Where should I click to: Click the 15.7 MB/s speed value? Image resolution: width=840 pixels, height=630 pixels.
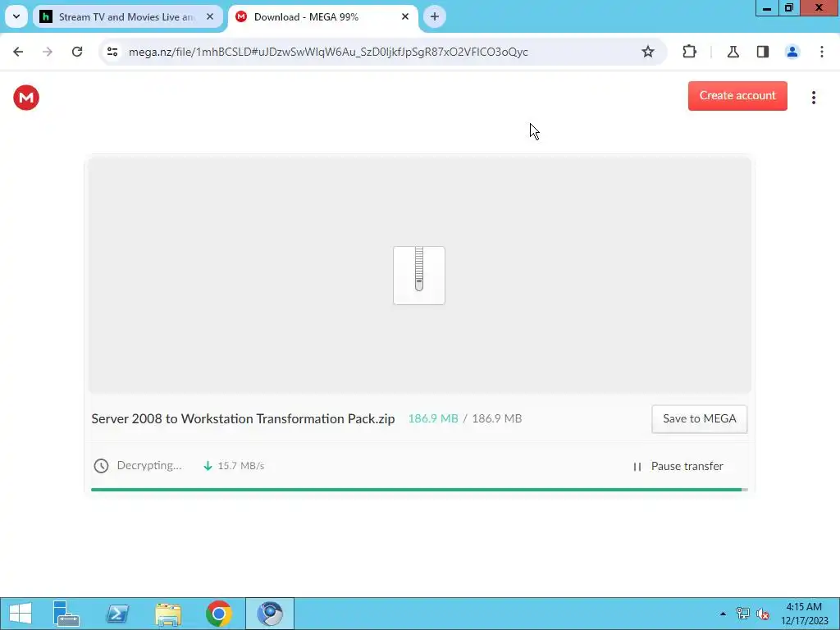(x=241, y=466)
